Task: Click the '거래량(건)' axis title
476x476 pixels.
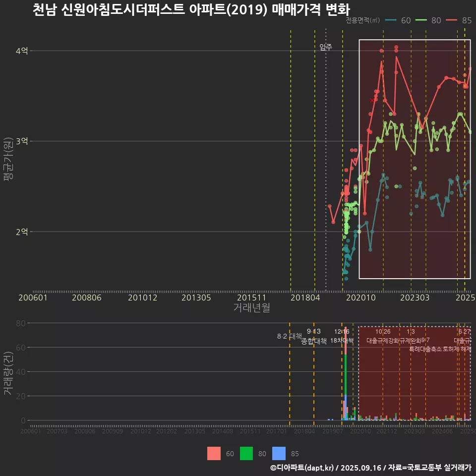Action: point(8,373)
